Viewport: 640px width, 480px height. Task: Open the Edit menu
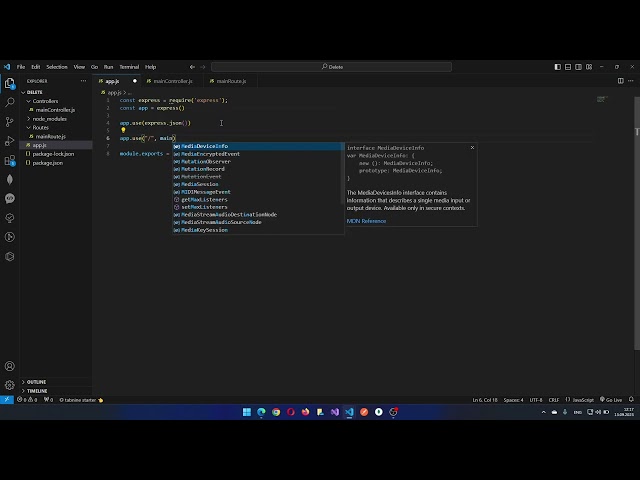36,67
